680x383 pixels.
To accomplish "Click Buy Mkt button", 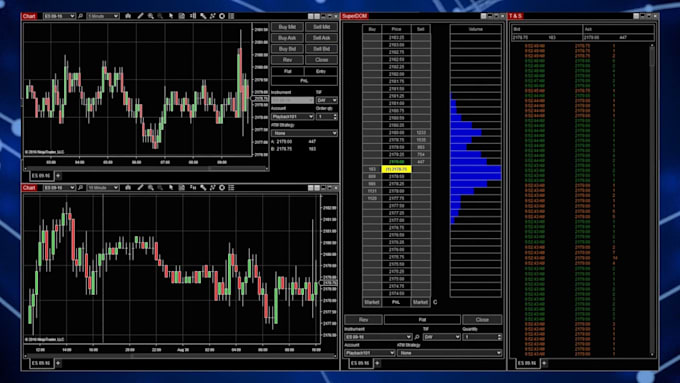I will click(x=287, y=27).
